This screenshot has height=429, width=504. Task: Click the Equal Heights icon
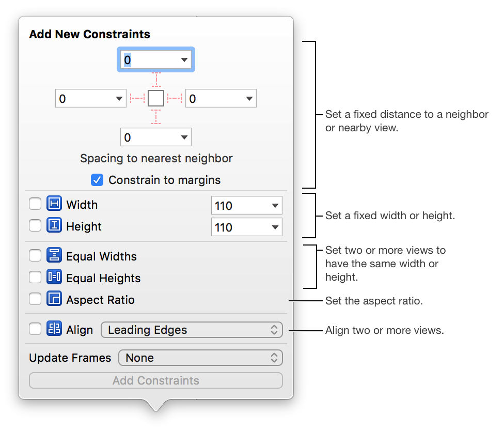(x=54, y=278)
